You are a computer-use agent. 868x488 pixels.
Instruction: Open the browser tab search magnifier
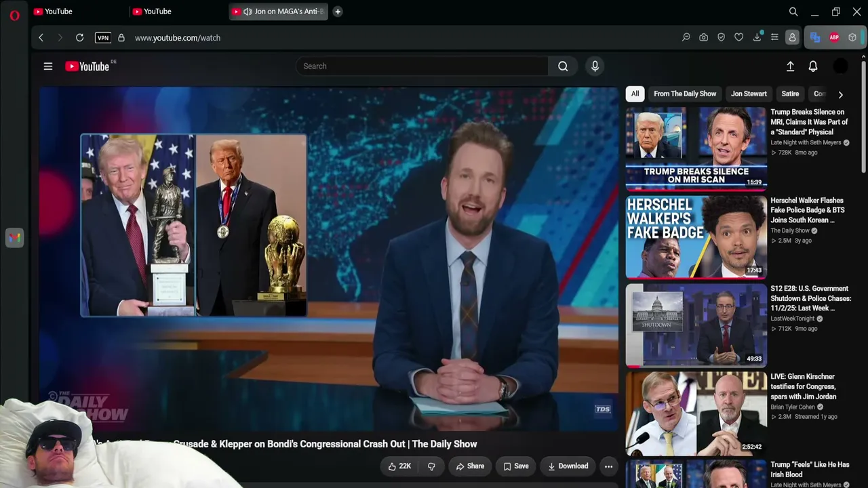click(x=793, y=12)
